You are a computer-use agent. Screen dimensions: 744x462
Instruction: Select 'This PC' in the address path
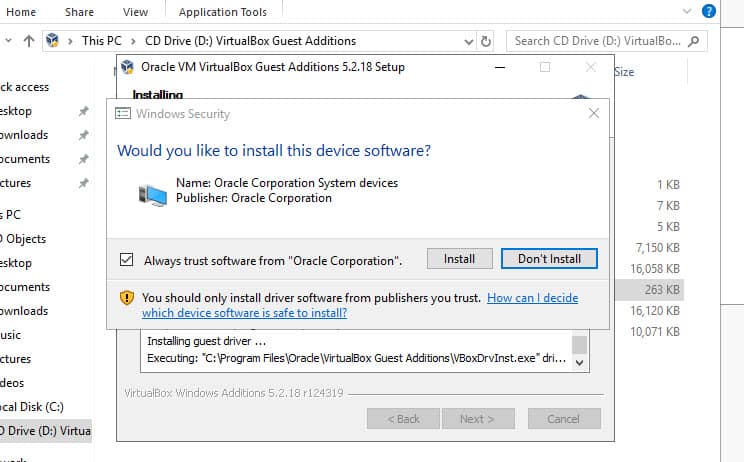[x=102, y=41]
